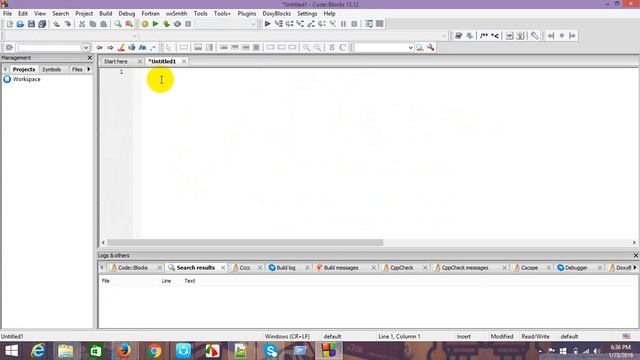Click the Save all files icon
Image resolution: width=640 pixels, height=360 pixels.
point(42,24)
